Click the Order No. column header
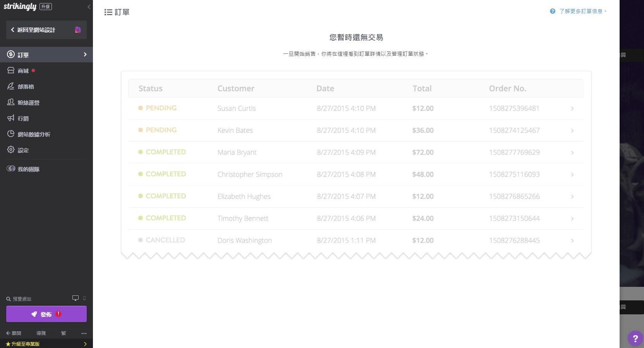Screen dimensions: 644x348 (x=508, y=89)
